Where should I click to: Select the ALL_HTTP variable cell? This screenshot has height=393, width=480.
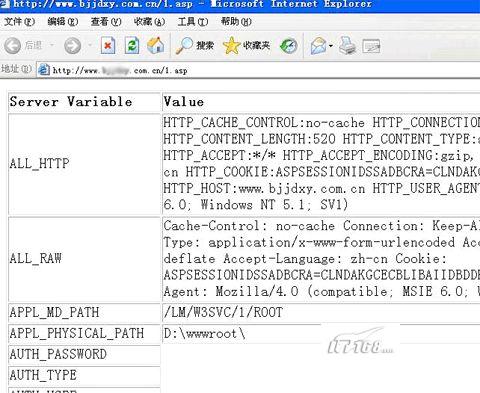[x=84, y=164]
